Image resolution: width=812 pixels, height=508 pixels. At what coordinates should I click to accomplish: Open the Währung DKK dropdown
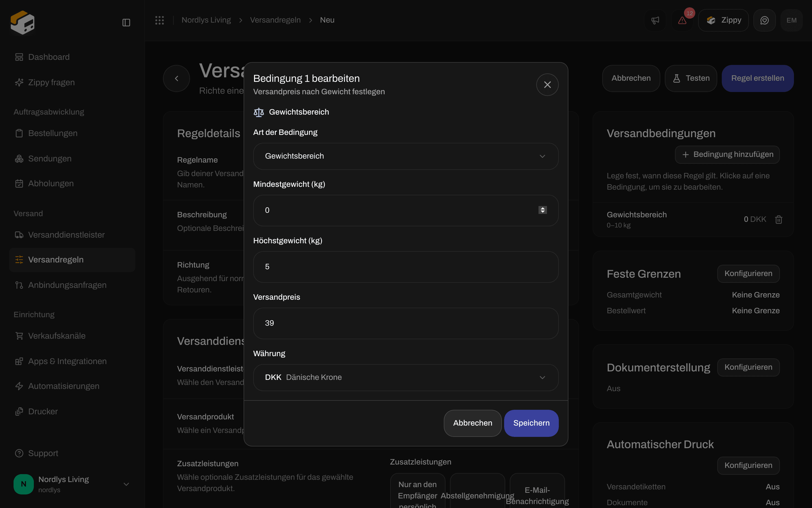pos(406,378)
